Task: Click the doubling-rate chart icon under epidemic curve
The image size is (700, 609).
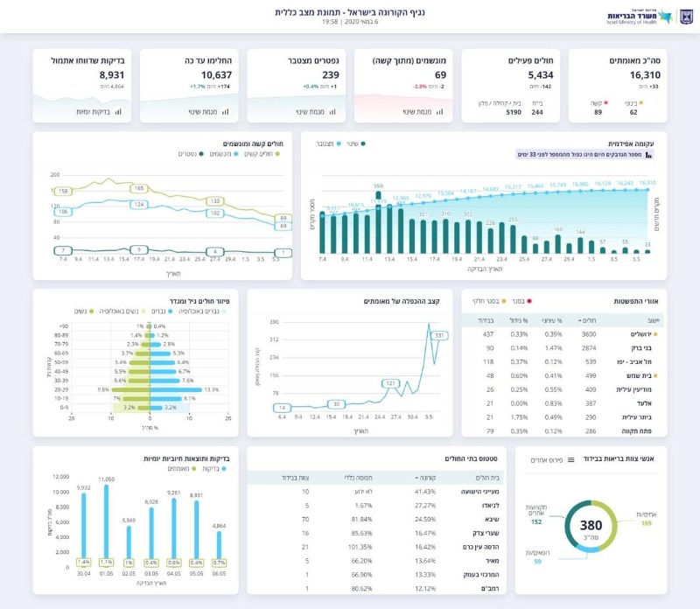Action: (648, 155)
